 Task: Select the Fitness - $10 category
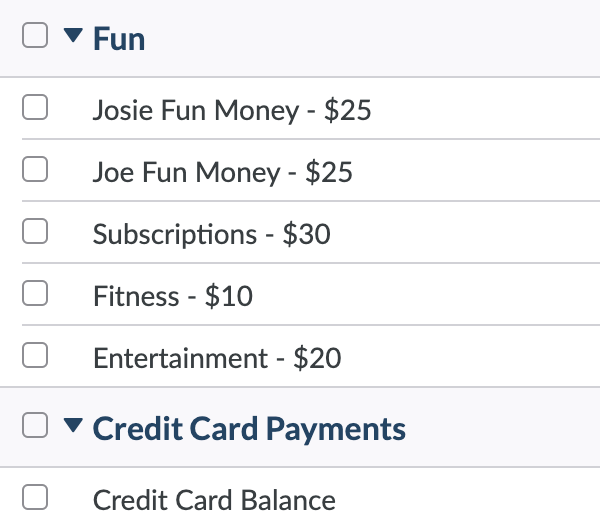pyautogui.click(x=173, y=296)
